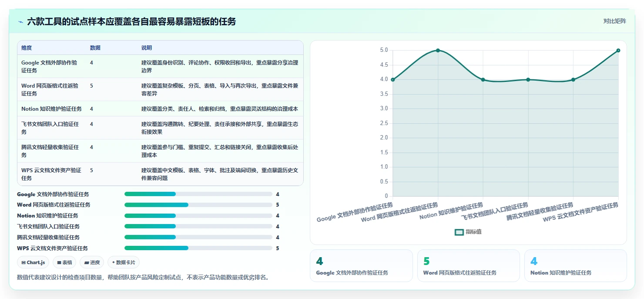The height and width of the screenshot is (299, 644).
Task: Click the WPS 云文档 label beside its progress bar
Action: (x=53, y=248)
